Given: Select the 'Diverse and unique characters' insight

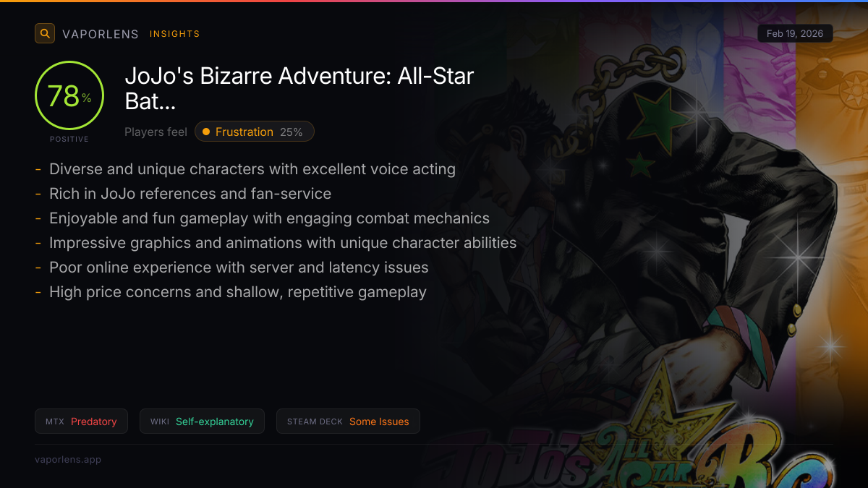Looking at the screenshot, I should (x=252, y=169).
